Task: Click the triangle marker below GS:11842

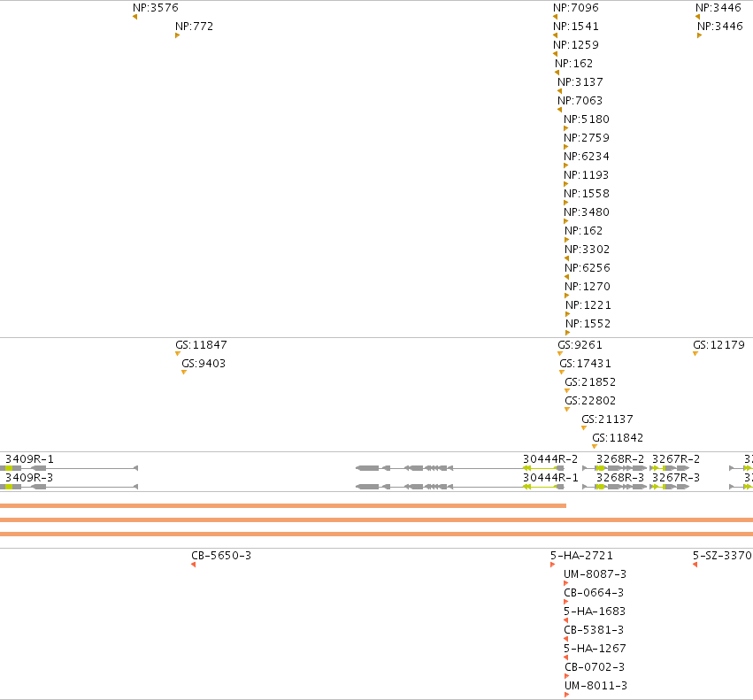Action: click(x=595, y=447)
